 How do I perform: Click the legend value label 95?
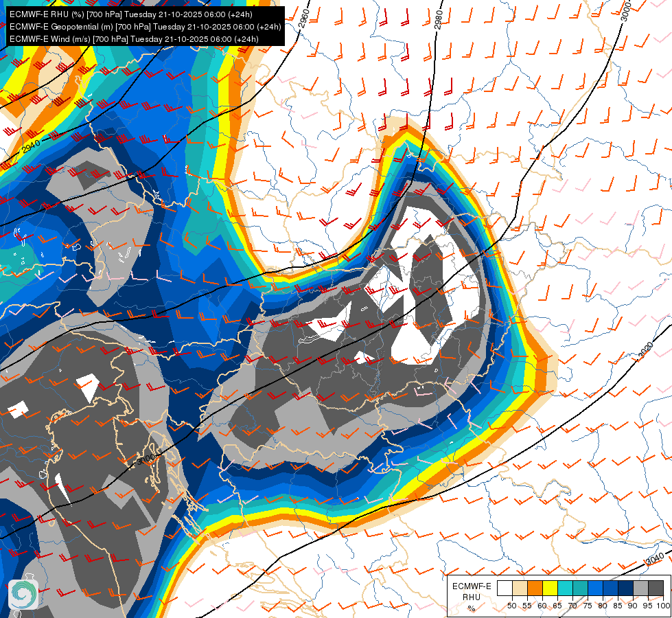[647, 606]
